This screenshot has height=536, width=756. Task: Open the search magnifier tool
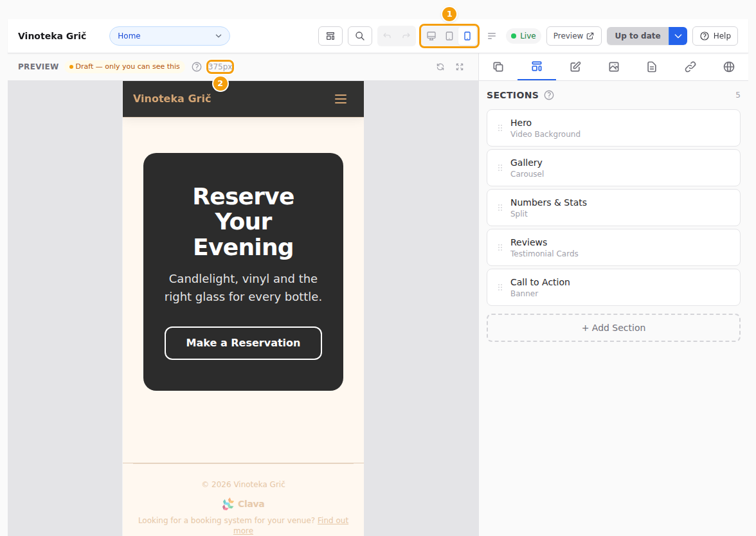[360, 36]
